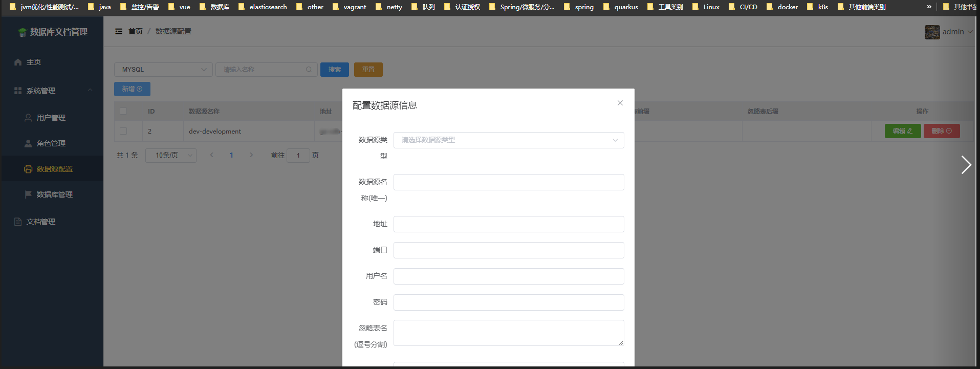This screenshot has width=980, height=369.
Task: Toggle the dev-development row checkbox
Action: [x=123, y=131]
